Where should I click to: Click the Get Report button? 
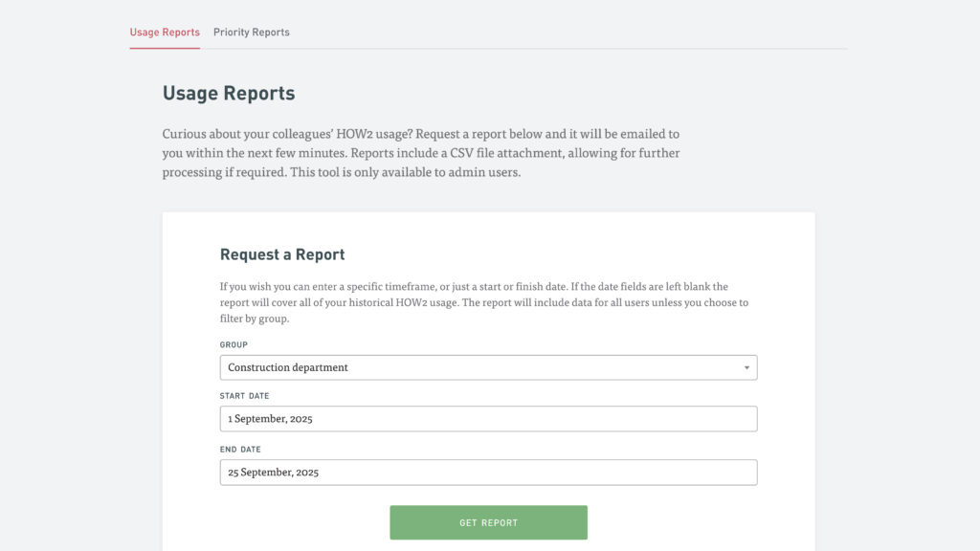tap(488, 522)
